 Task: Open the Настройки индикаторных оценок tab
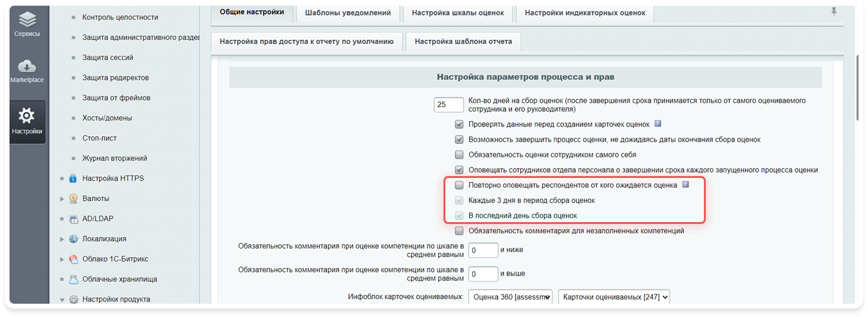[x=585, y=13]
